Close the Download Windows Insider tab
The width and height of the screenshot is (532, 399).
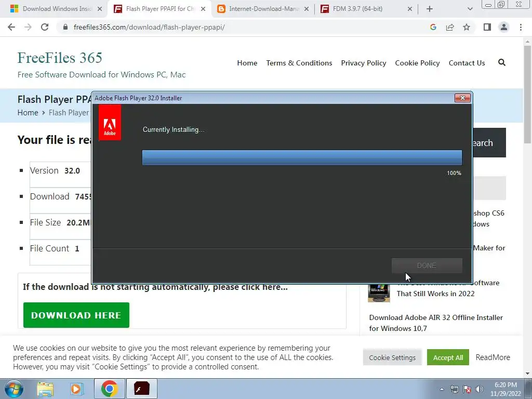(x=100, y=9)
